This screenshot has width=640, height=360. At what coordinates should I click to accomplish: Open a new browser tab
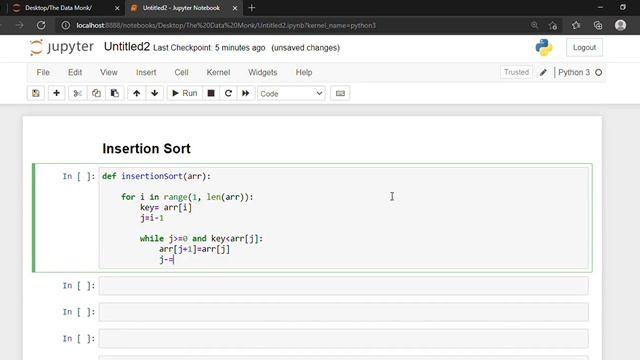(252, 8)
